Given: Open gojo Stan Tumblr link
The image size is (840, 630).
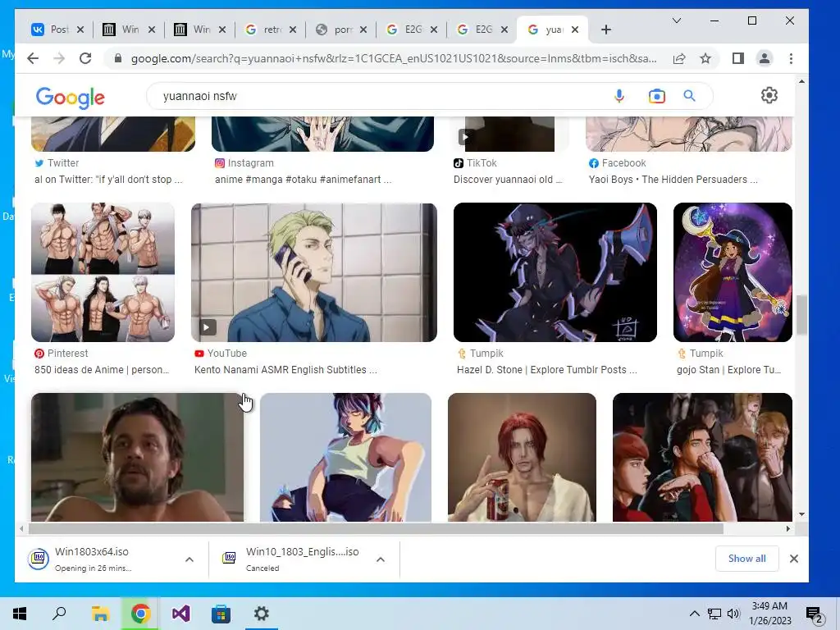Looking at the screenshot, I should (728, 370).
